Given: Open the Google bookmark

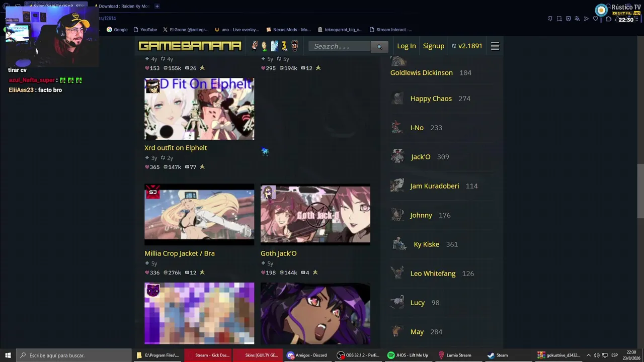Looking at the screenshot, I should pyautogui.click(x=117, y=30).
